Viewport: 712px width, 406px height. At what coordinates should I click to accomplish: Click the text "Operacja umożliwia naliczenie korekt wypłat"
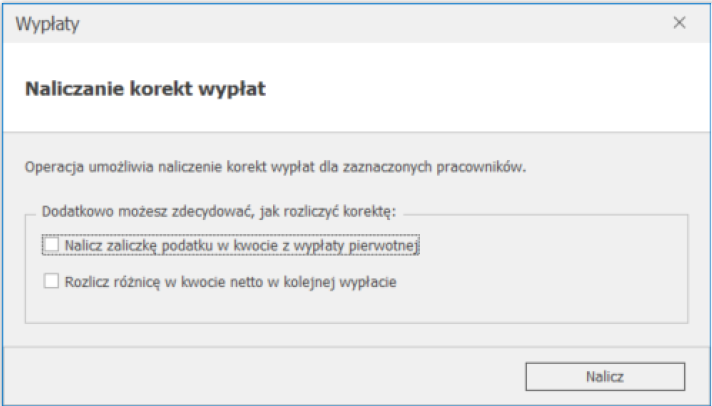pos(169,167)
